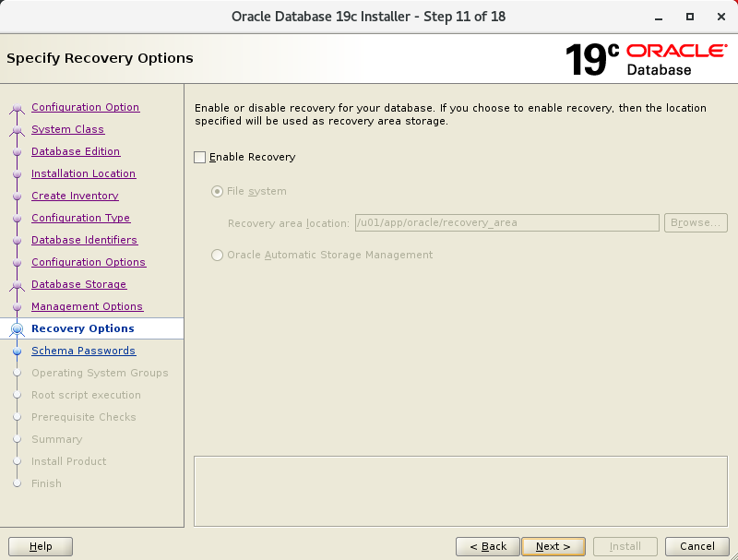Viewport: 738px width, 560px height.
Task: Click the Configuration Option step marker icon
Action: [17, 109]
